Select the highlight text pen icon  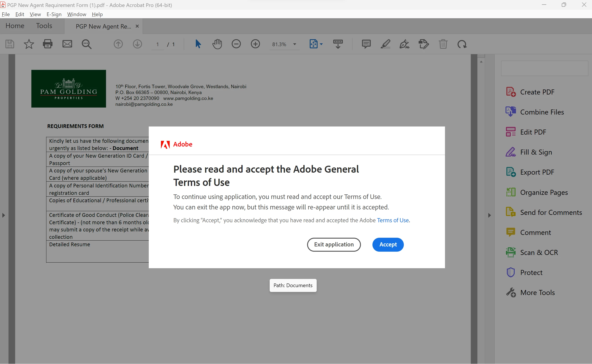coord(385,44)
